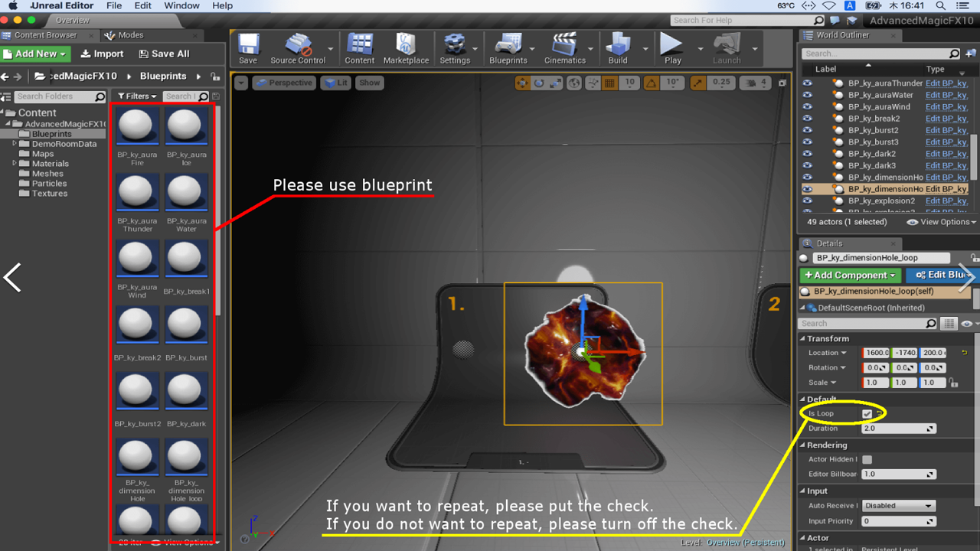Toggle the Scale lock icon

[x=953, y=383]
